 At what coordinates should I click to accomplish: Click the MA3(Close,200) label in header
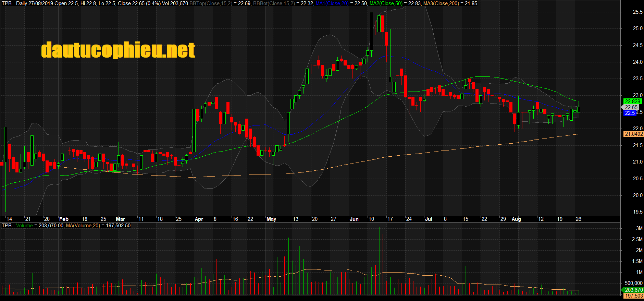pyautogui.click(x=441, y=3)
